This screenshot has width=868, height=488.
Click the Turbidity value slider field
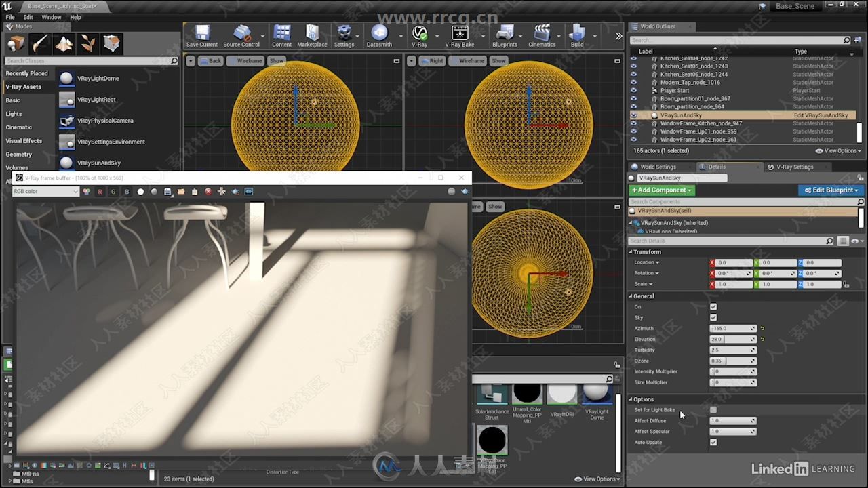point(733,350)
